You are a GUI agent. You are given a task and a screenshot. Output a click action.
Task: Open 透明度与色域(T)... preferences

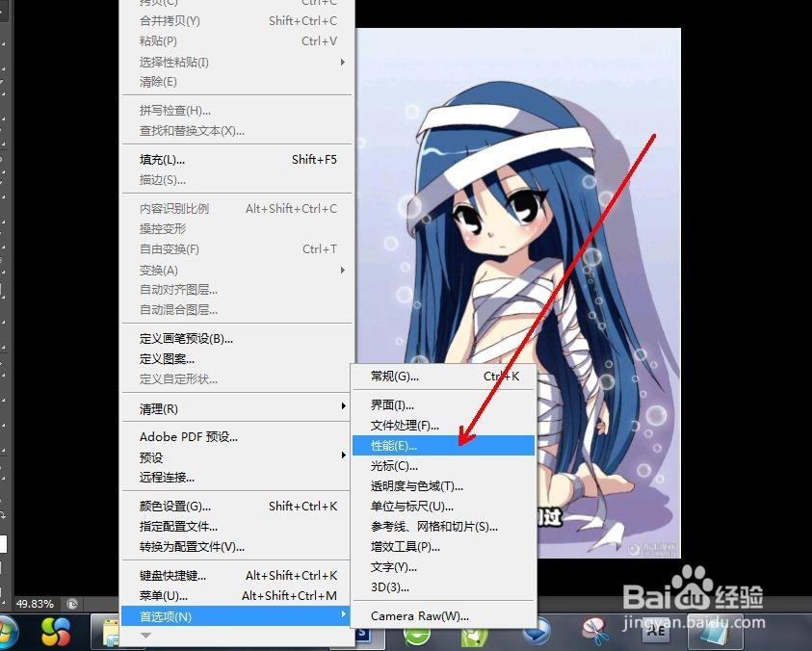point(443,485)
